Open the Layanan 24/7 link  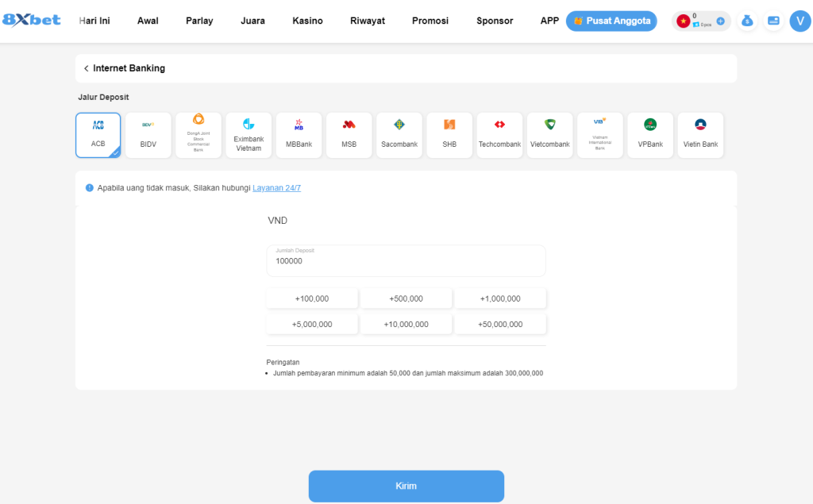[276, 188]
